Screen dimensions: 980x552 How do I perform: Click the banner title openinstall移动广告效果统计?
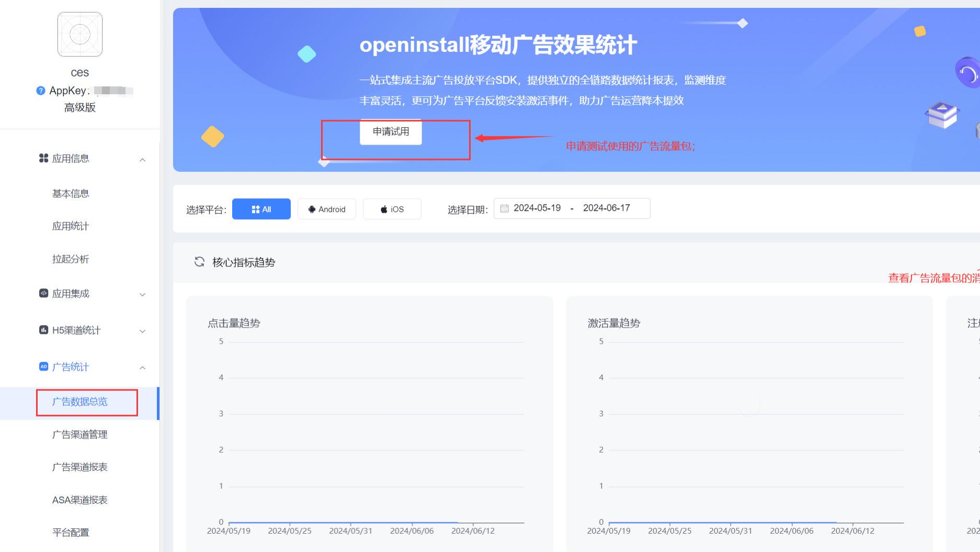pos(498,45)
